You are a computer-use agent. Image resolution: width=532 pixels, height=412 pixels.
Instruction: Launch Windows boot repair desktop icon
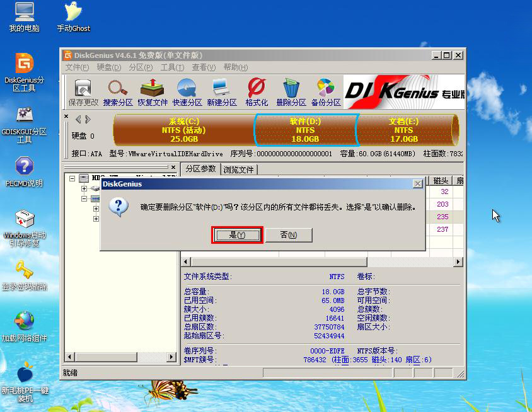(x=24, y=228)
